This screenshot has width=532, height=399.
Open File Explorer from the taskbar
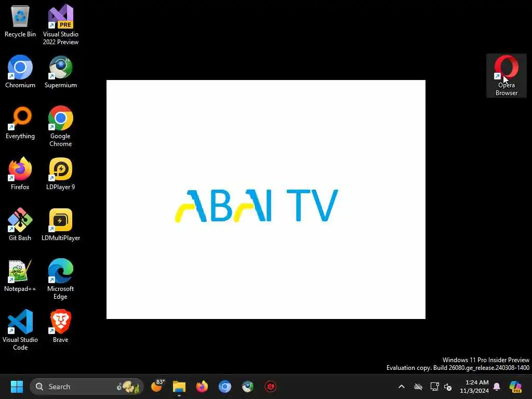coord(179,387)
